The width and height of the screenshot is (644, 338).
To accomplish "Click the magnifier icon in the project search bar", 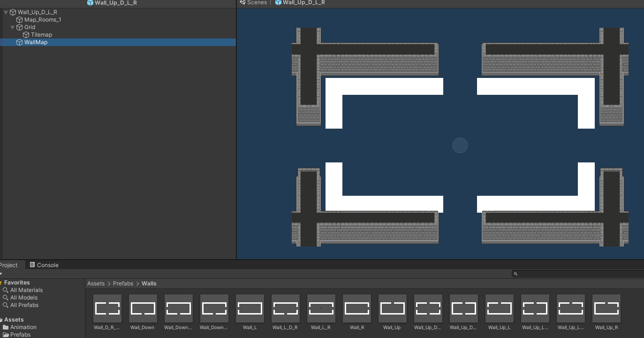I will [515, 274].
